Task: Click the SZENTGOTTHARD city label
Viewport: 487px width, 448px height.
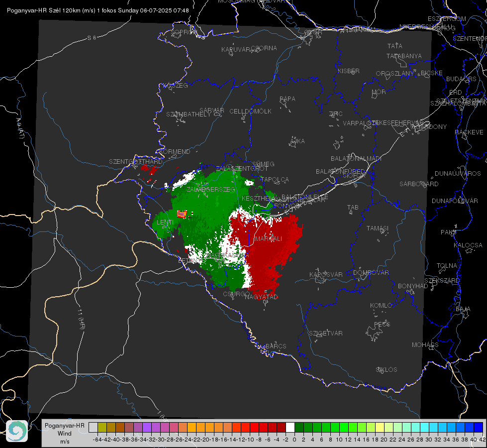Action: (x=136, y=162)
